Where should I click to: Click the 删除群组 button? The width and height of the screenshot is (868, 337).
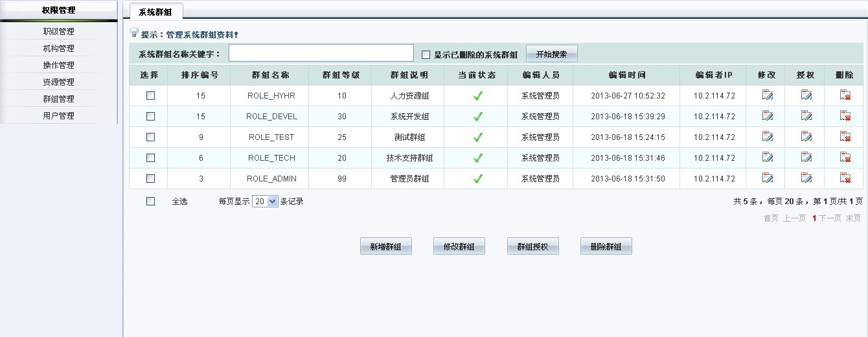(606, 246)
